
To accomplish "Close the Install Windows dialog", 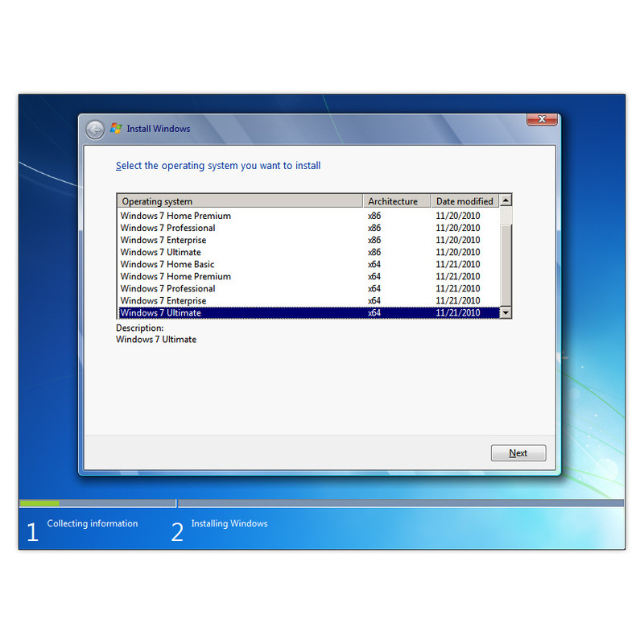I will coord(542,119).
